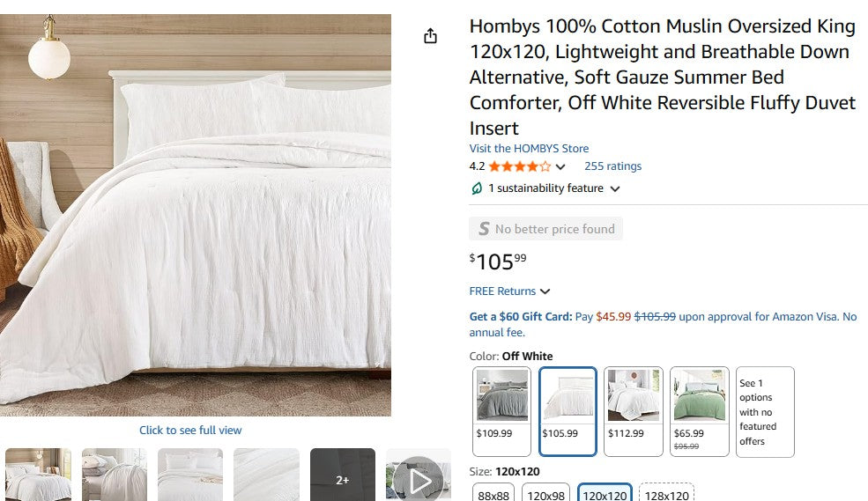Open the 2+ more images thumbnail
The width and height of the screenshot is (868, 501).
pos(342,479)
